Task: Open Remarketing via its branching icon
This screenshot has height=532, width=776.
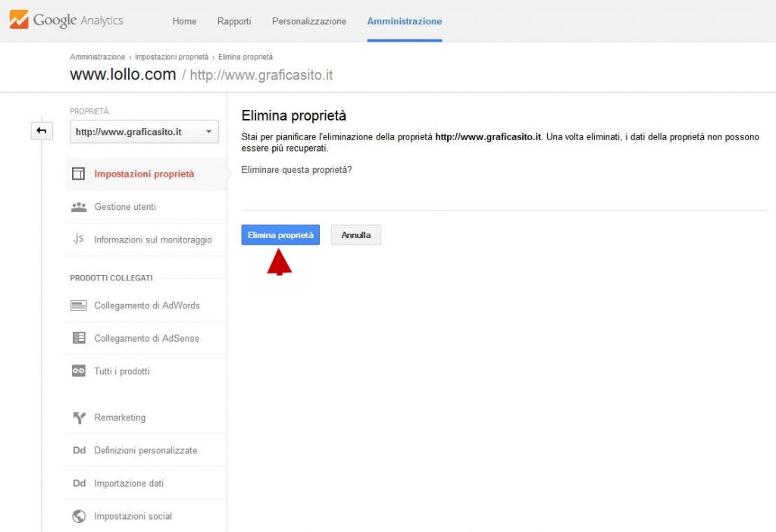Action: click(79, 417)
